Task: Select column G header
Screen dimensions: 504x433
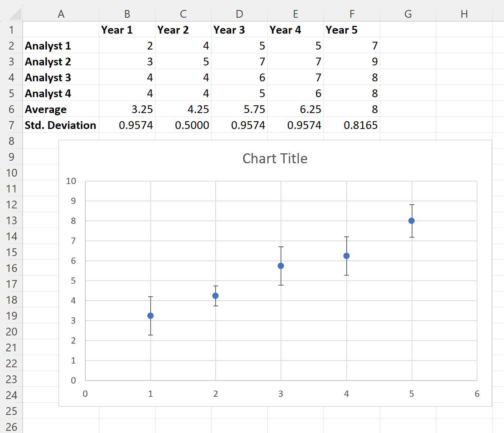Action: pyautogui.click(x=408, y=14)
